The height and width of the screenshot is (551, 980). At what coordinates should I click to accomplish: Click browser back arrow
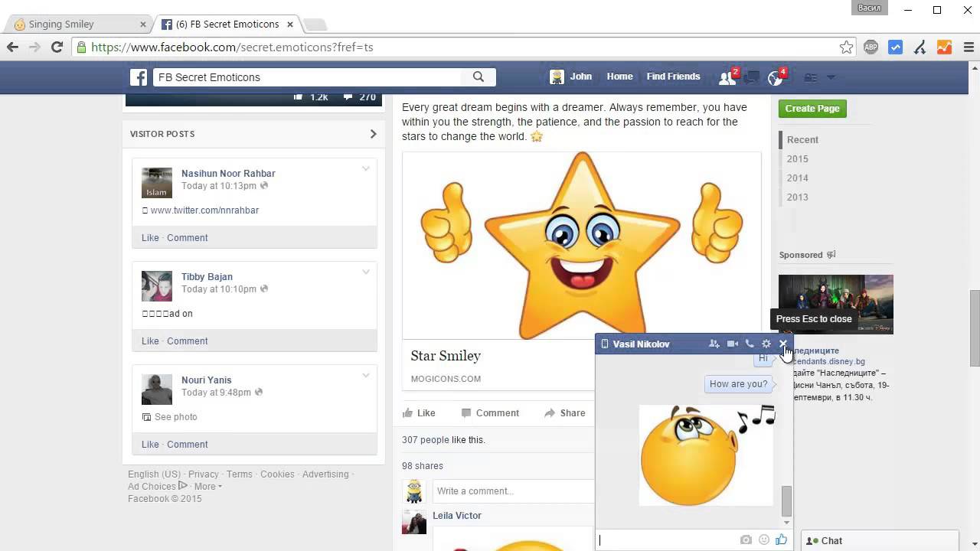(12, 47)
